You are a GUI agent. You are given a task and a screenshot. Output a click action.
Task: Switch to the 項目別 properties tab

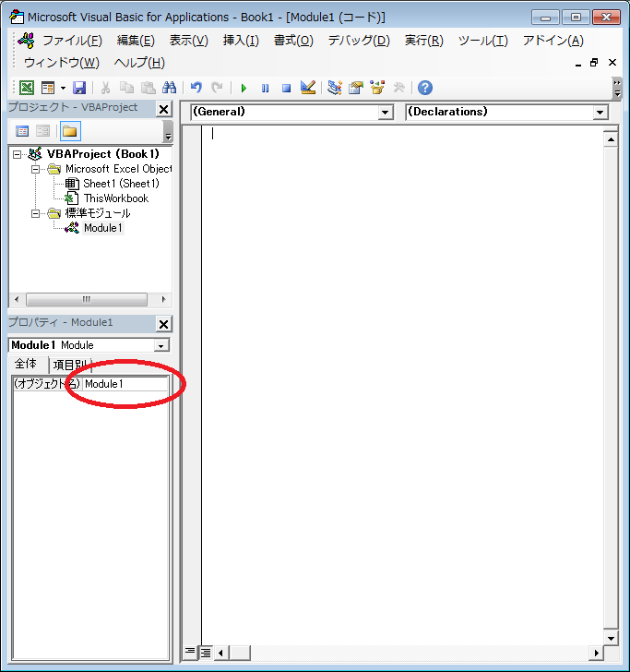70,365
